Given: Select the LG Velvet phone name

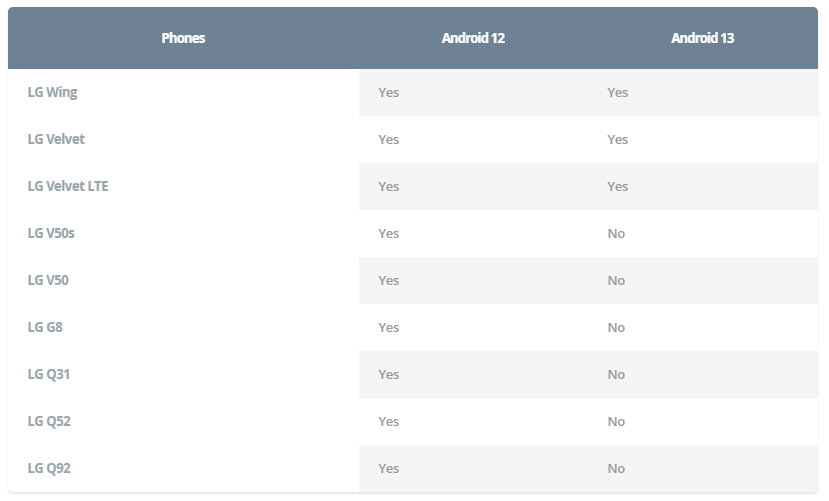Looking at the screenshot, I should (56, 139).
